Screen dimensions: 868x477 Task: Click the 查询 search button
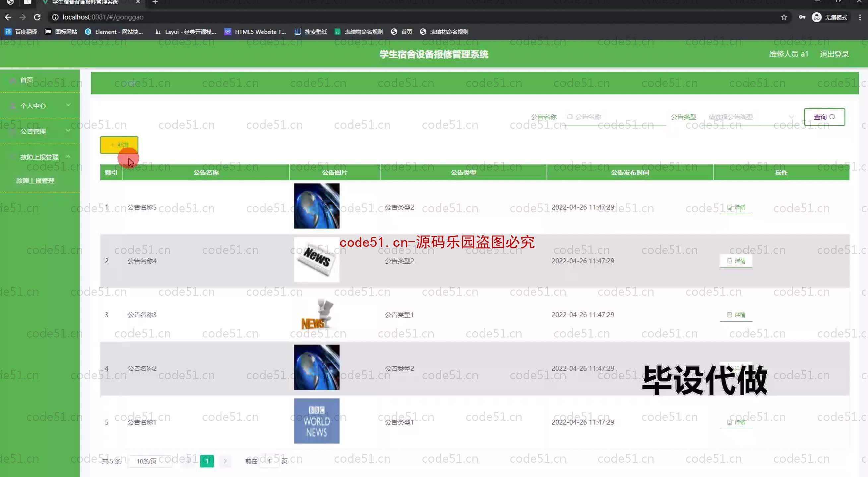click(824, 117)
